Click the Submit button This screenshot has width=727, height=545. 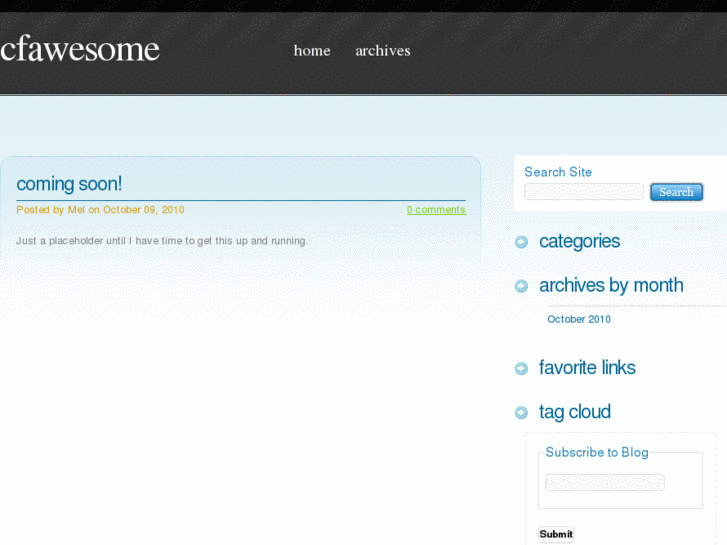point(556,534)
